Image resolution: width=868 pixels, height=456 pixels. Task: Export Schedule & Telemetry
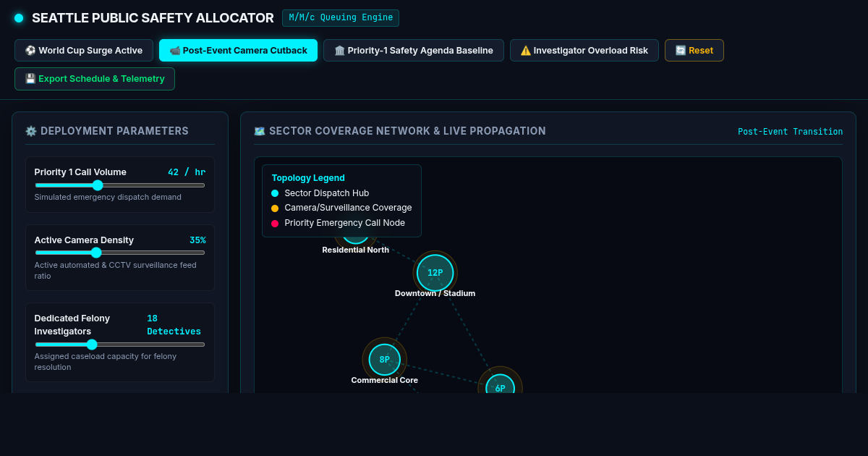95,79
